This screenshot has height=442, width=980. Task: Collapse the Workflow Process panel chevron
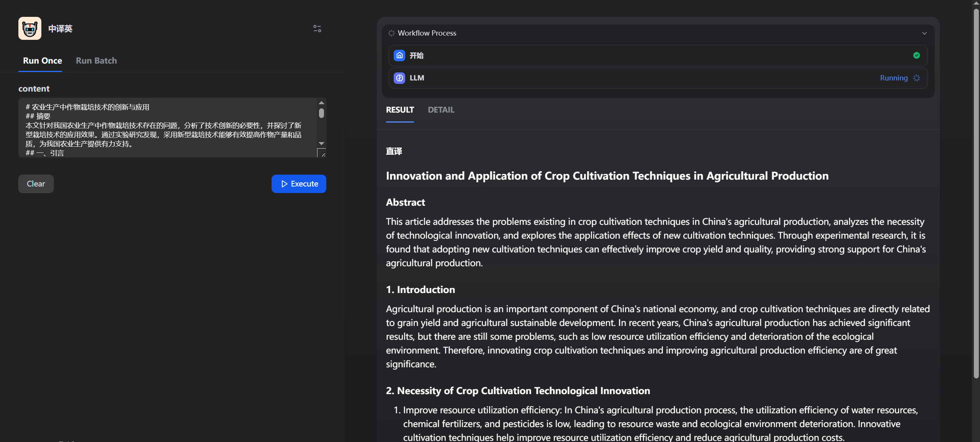(924, 33)
